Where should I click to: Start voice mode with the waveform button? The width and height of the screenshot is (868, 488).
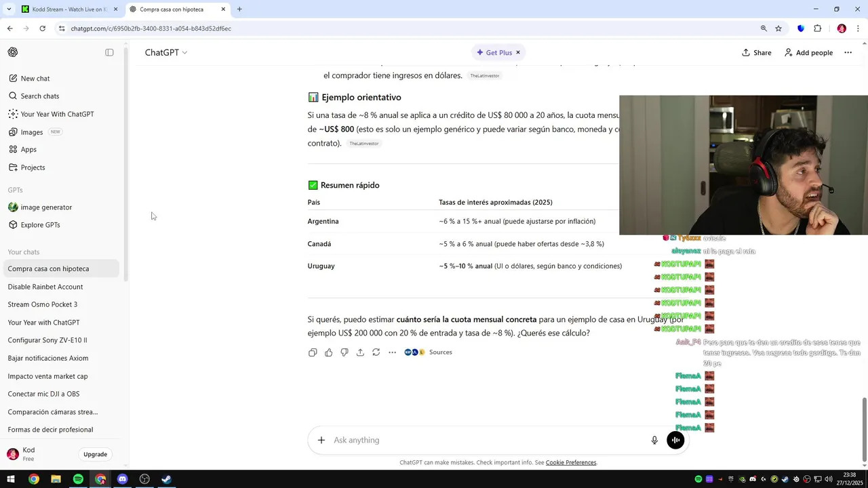[675, 440]
